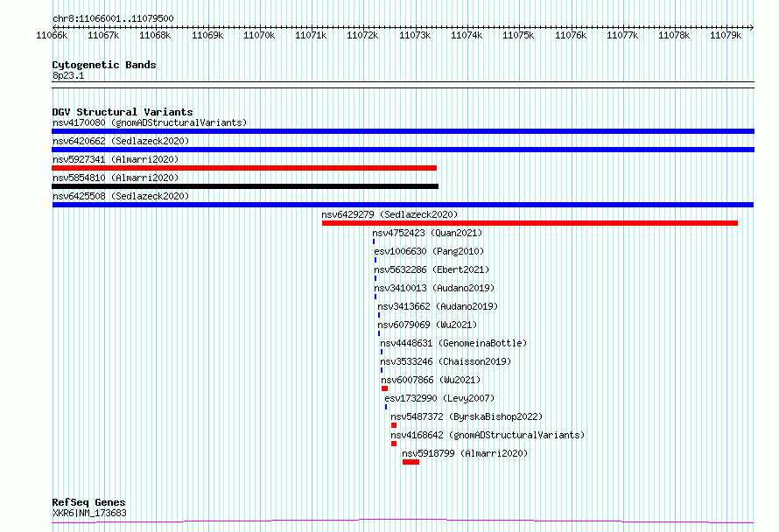Open nsv5632286 (Ebert2021) variant label

(x=432, y=269)
